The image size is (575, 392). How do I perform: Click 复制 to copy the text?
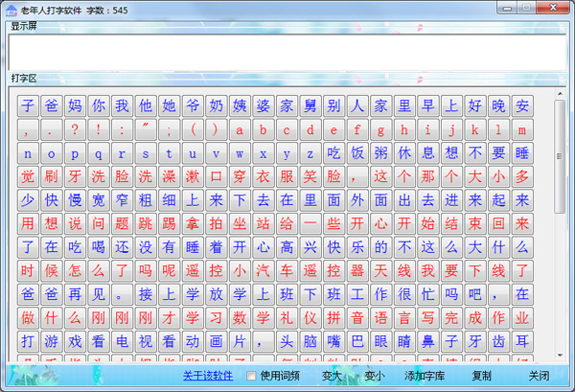481,376
